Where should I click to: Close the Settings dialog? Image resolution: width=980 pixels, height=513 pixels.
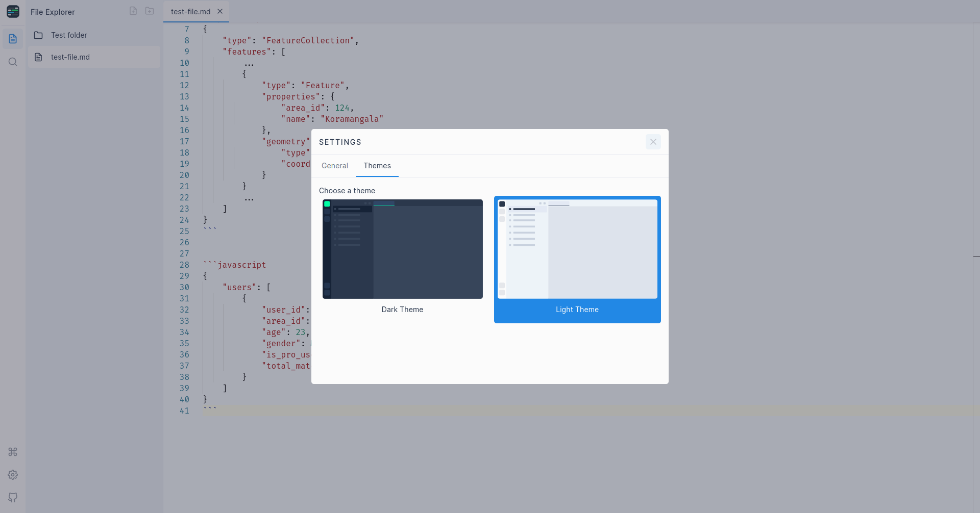coord(653,142)
